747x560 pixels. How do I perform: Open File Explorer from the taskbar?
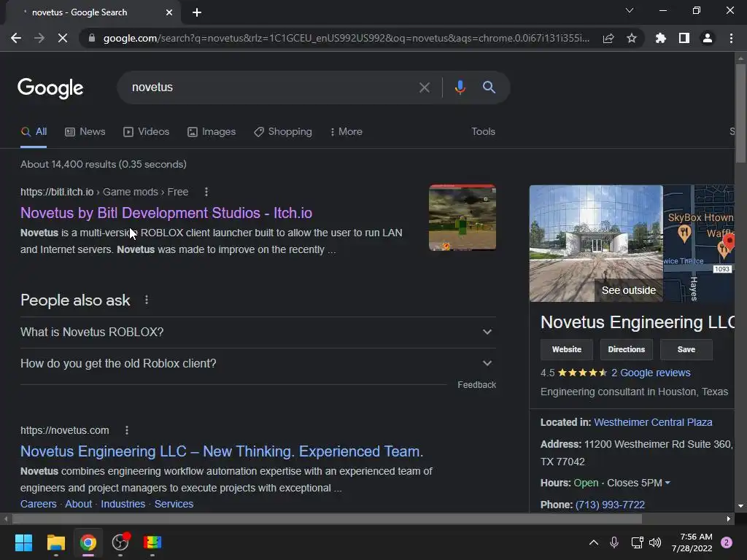point(55,542)
